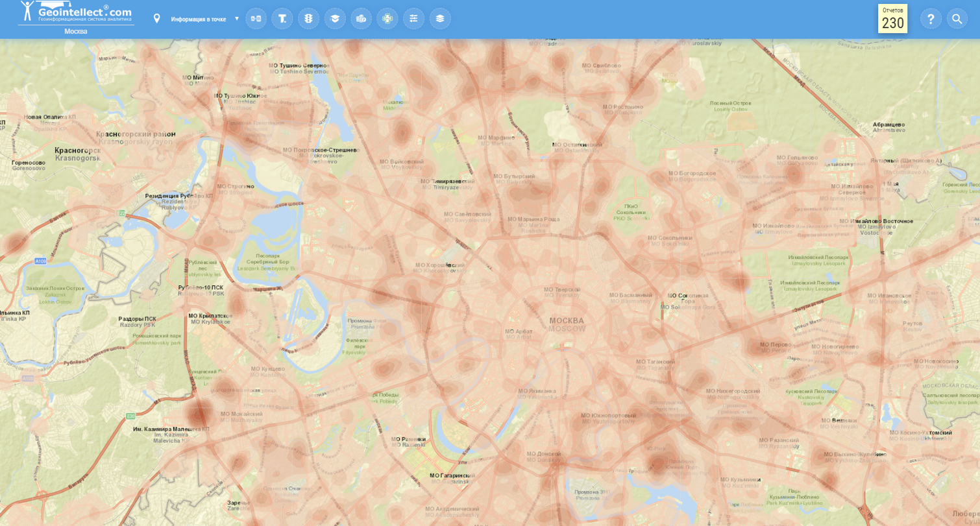This screenshot has width=980, height=526.
Task: Open the traffic light layer icon
Action: click(x=308, y=18)
